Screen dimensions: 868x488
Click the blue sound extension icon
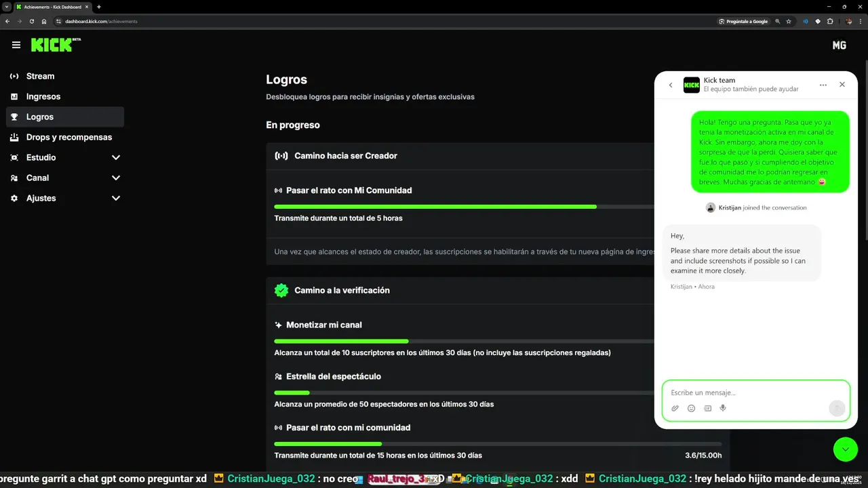tap(806, 21)
